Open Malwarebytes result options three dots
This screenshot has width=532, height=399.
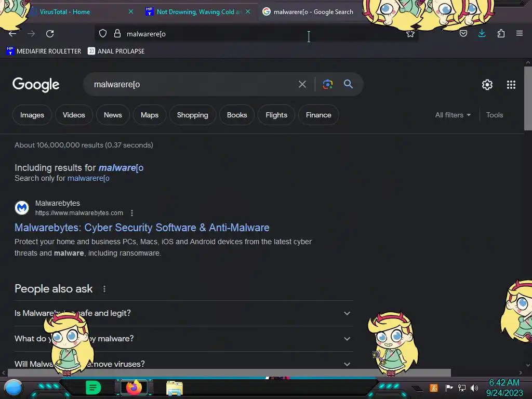(x=132, y=212)
